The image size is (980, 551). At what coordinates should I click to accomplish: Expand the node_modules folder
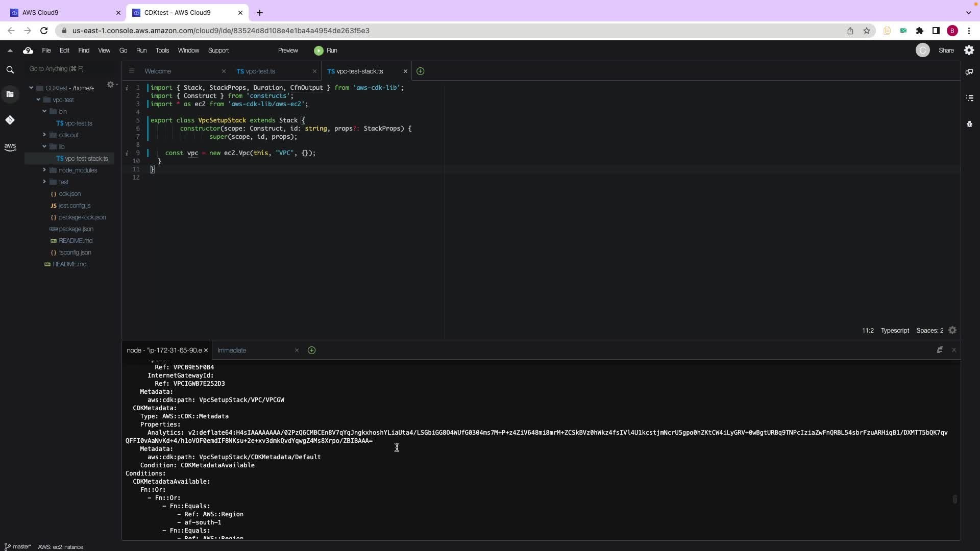tap(44, 170)
